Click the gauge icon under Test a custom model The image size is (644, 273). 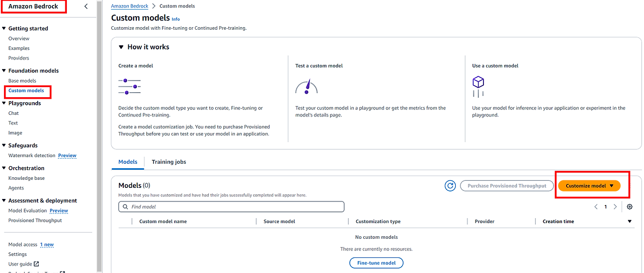pyautogui.click(x=306, y=87)
